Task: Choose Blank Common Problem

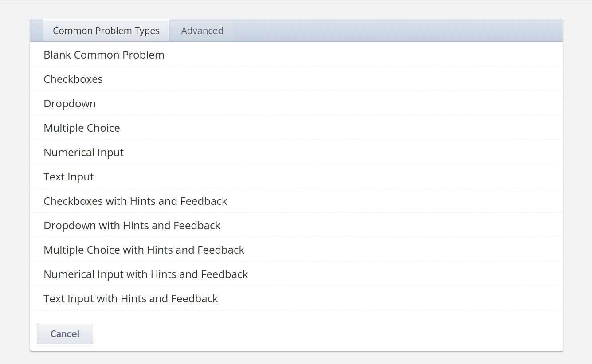Action: pyautogui.click(x=296, y=55)
